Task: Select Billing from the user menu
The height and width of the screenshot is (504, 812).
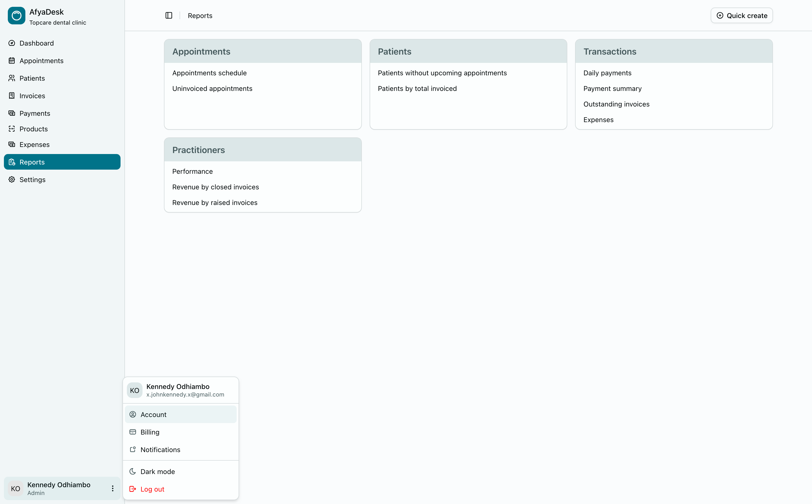Action: pos(150,432)
